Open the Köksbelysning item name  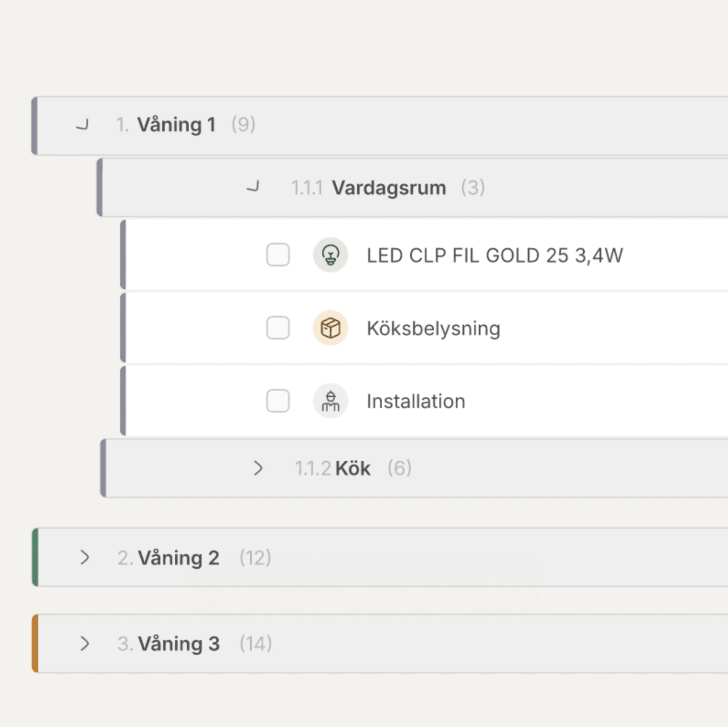pos(433,328)
